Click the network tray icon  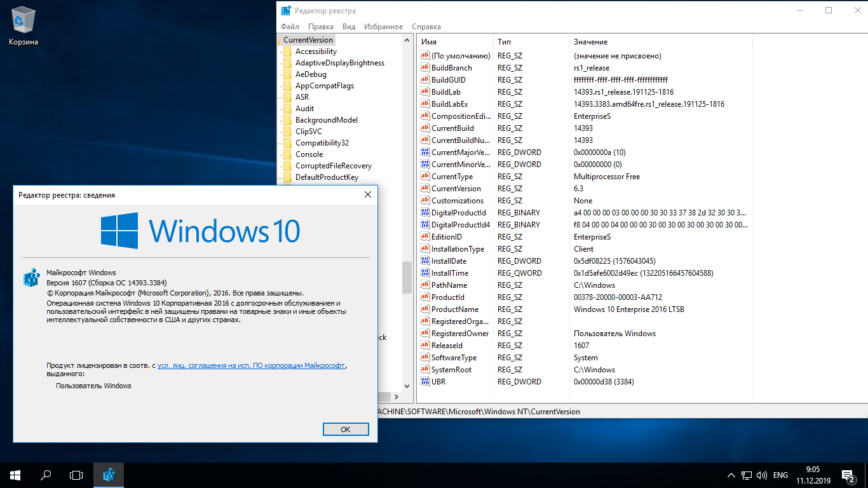click(746, 475)
